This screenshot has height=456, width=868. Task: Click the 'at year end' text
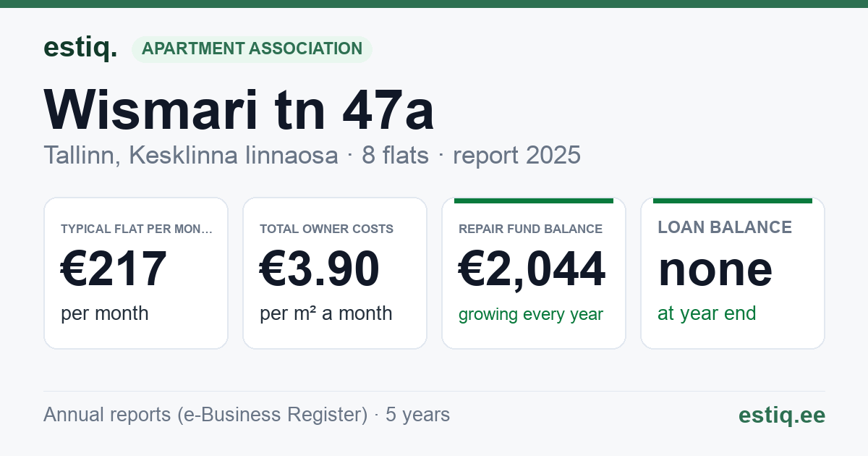(707, 313)
